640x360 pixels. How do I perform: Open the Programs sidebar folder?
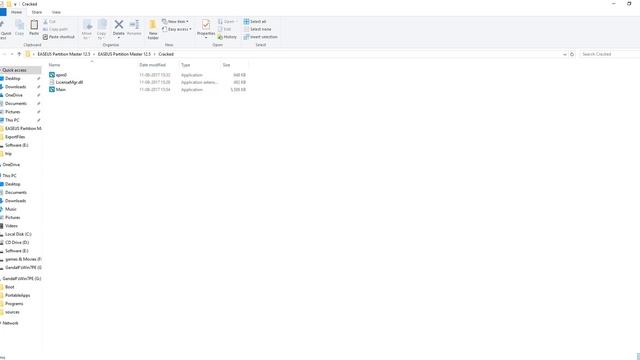14,304
